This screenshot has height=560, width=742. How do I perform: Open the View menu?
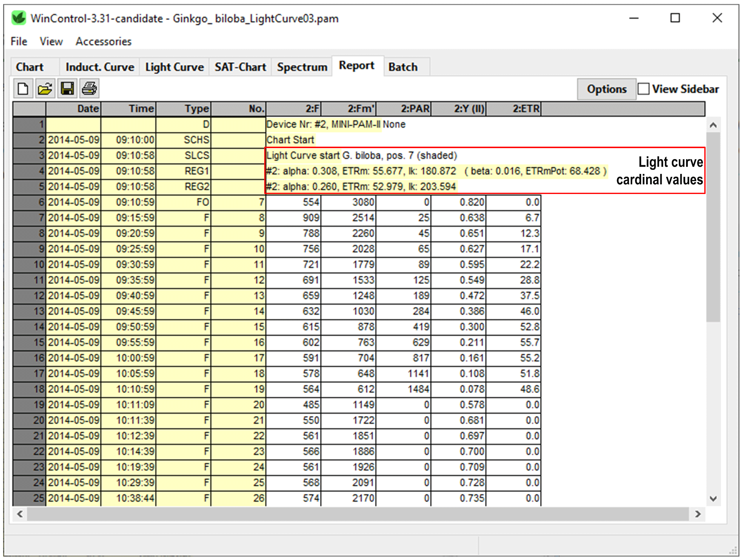coord(51,41)
